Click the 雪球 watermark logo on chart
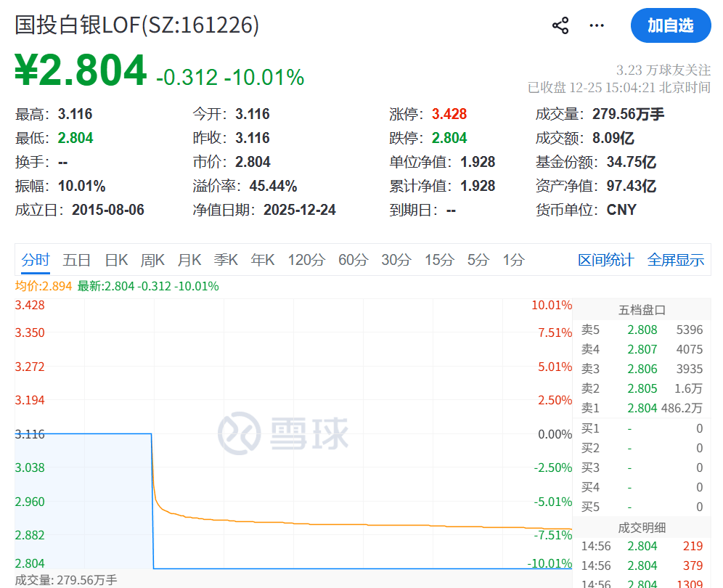The image size is (723, 588). pyautogui.click(x=283, y=433)
